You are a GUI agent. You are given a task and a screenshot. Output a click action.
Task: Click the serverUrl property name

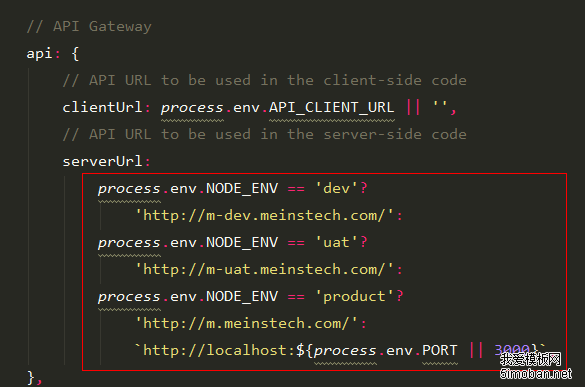102,162
